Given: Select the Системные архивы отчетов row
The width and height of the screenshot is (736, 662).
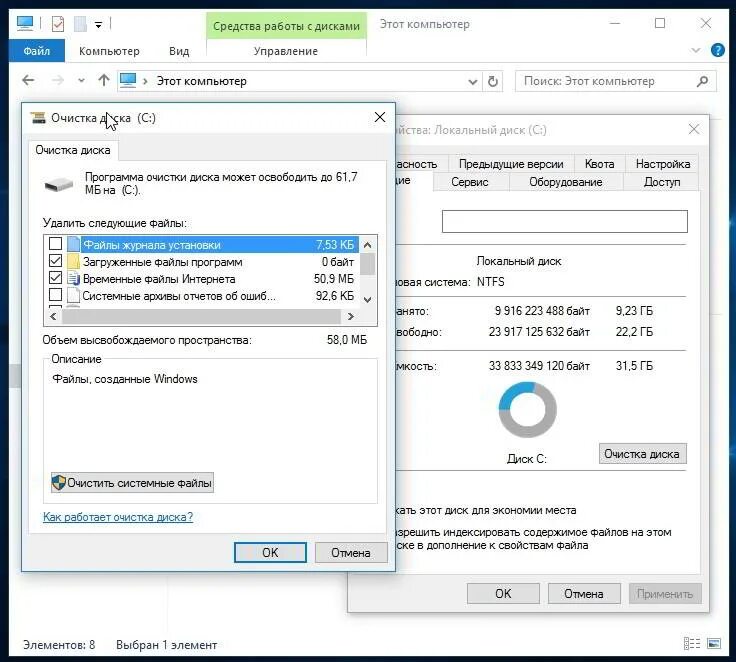Looking at the screenshot, I should (x=202, y=296).
